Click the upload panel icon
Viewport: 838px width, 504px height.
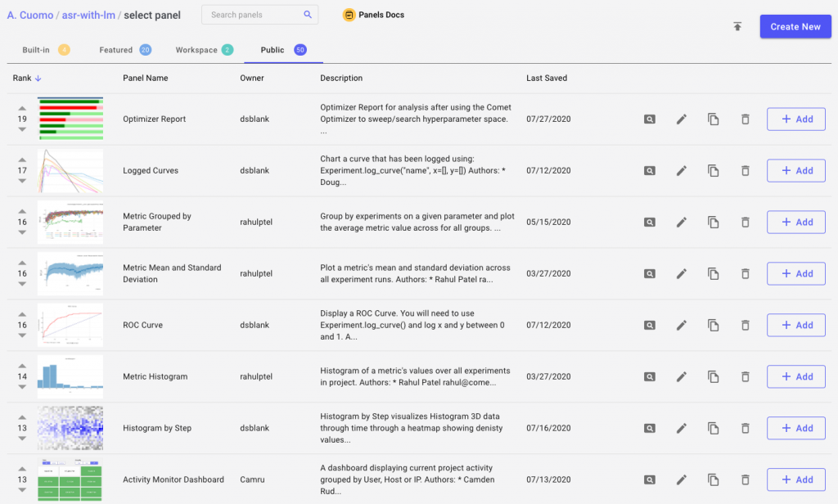737,26
